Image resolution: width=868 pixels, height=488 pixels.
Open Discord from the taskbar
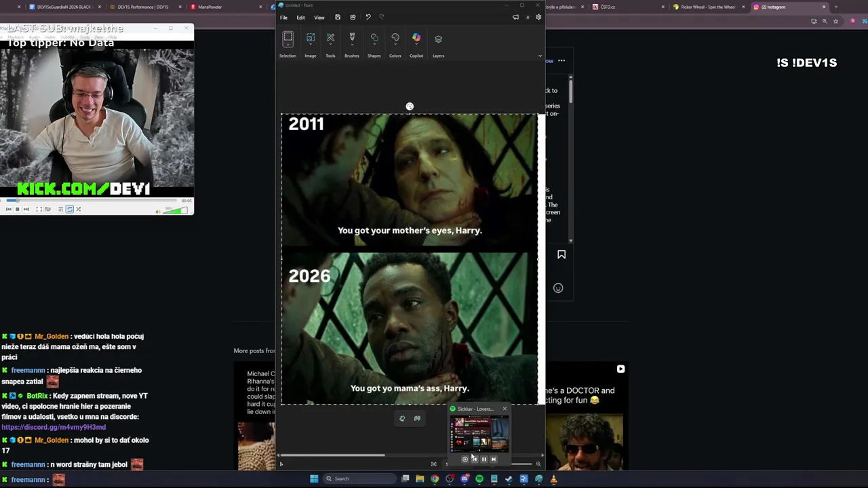point(465,479)
